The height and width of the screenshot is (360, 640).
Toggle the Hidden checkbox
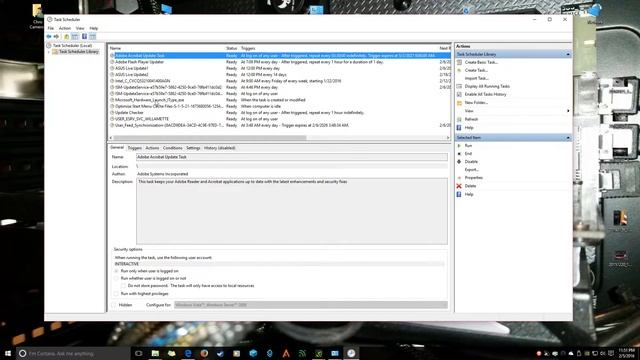click(x=114, y=305)
